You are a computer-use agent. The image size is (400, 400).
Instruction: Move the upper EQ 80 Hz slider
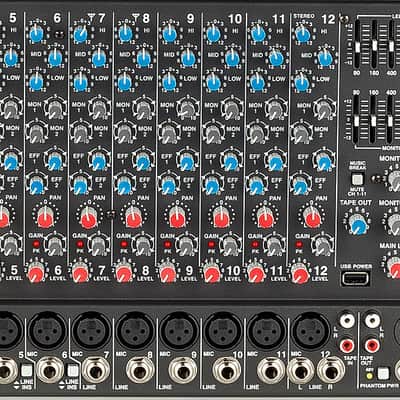tap(357, 48)
